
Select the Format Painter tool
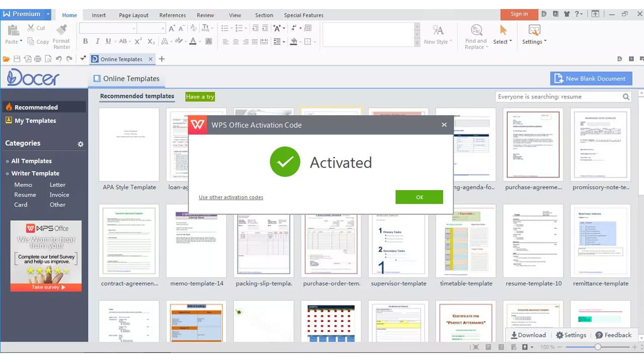coord(62,34)
